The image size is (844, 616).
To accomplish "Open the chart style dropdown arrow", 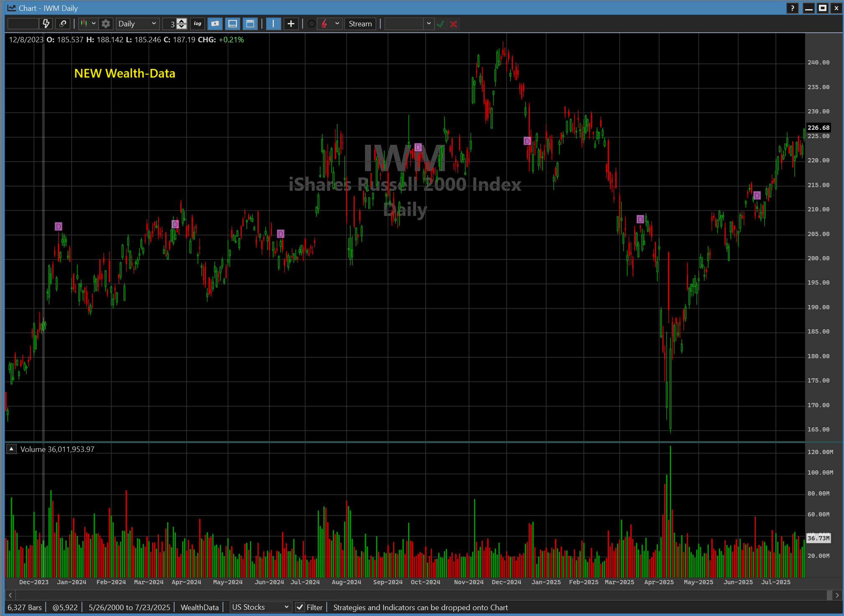I will point(94,24).
